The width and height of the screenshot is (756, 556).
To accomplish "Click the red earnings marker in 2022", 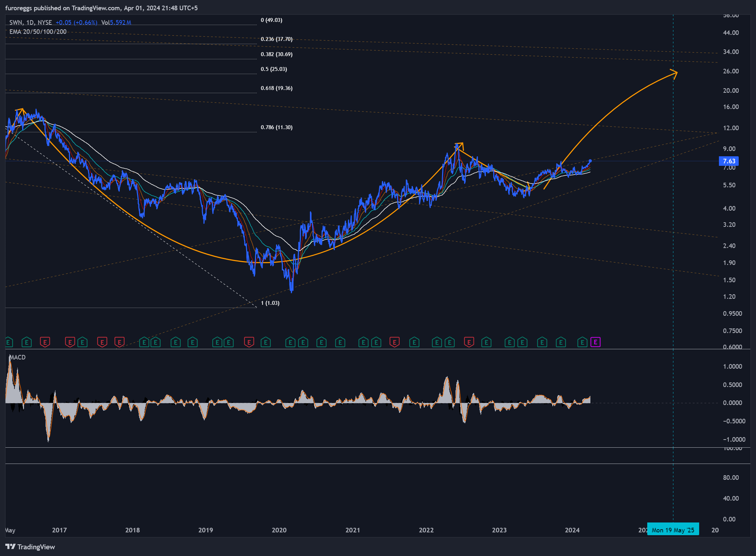I will tap(469, 342).
